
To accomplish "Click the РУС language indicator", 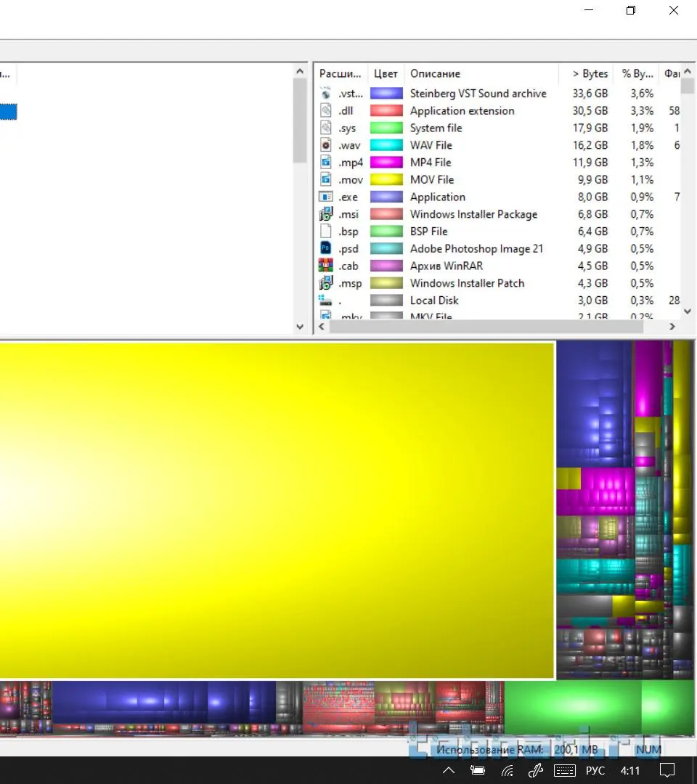I will point(595,770).
